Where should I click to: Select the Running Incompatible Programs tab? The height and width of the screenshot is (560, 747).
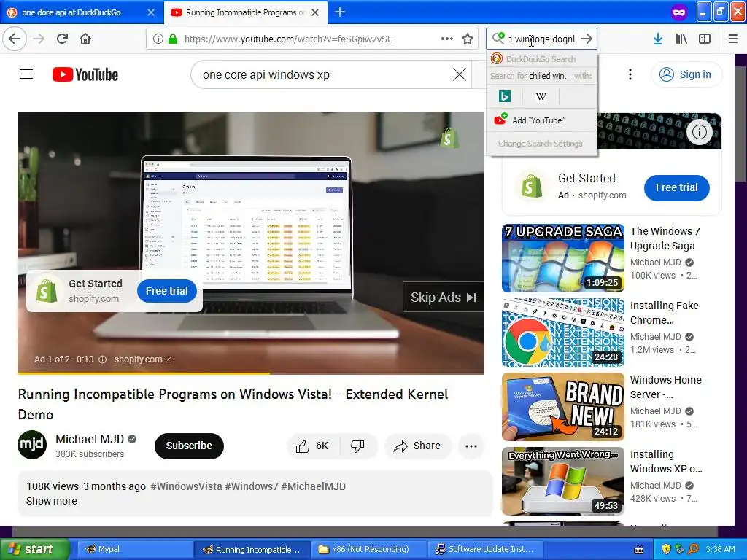pyautogui.click(x=245, y=12)
